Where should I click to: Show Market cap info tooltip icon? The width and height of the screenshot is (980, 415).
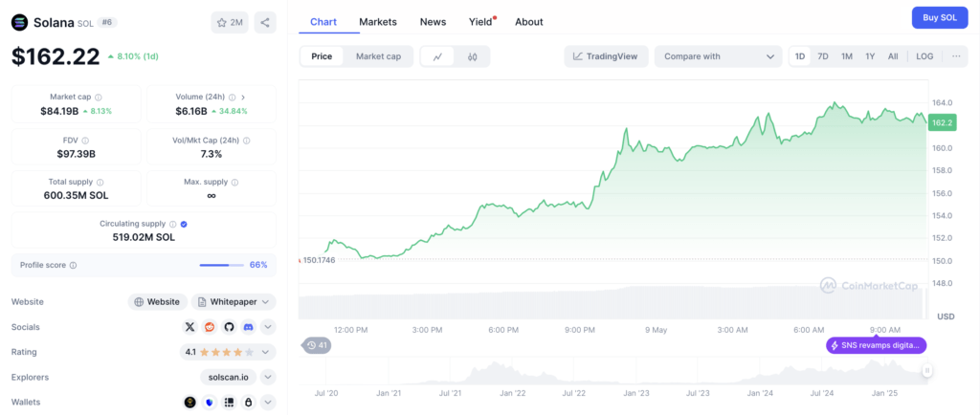(99, 98)
